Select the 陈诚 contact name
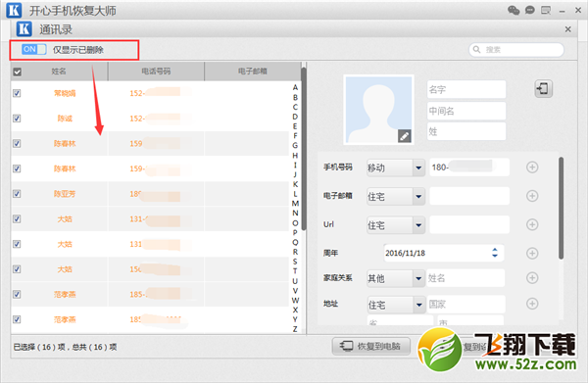Screen dimensions: 588x383 pos(65,119)
